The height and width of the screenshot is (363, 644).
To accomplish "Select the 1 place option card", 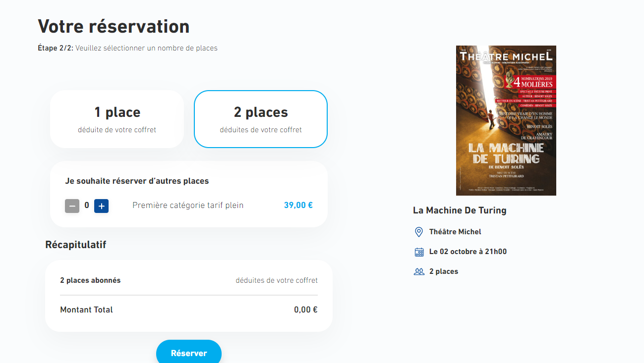I will coord(117,119).
